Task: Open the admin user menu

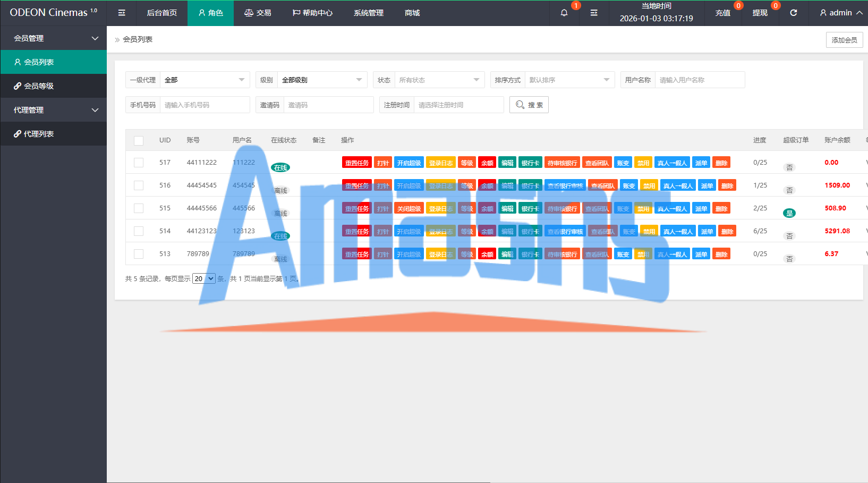Action: [841, 13]
